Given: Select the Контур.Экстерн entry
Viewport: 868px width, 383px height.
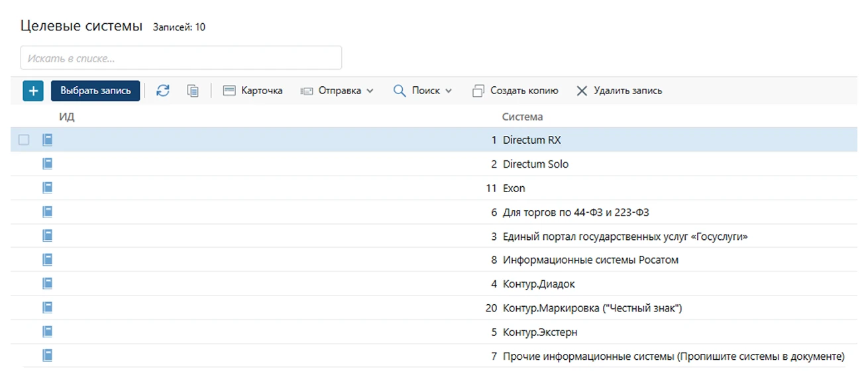Looking at the screenshot, I should tap(540, 332).
